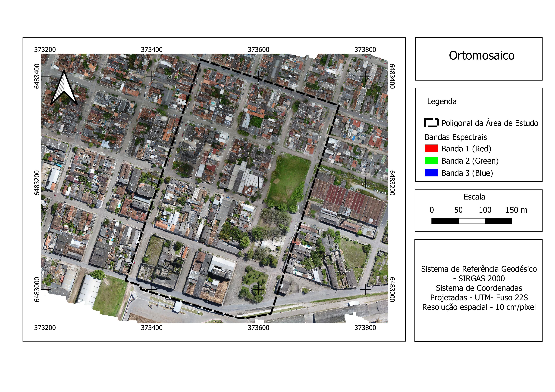Viewport: 555px width, 392px height.
Task: Click the black-and-white scale bar
Action: pyautogui.click(x=472, y=221)
